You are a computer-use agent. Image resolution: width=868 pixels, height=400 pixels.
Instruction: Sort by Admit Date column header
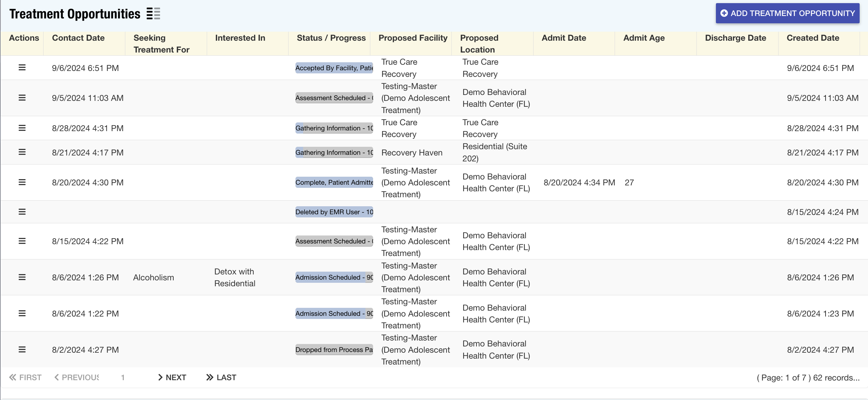tap(563, 38)
